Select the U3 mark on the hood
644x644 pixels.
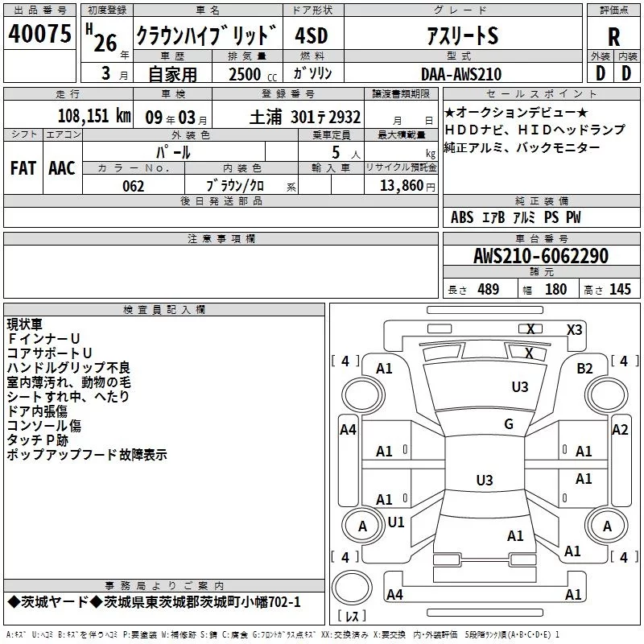pyautogui.click(x=519, y=387)
